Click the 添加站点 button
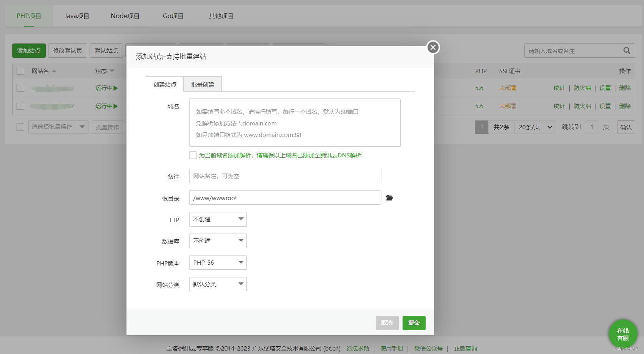 point(29,50)
